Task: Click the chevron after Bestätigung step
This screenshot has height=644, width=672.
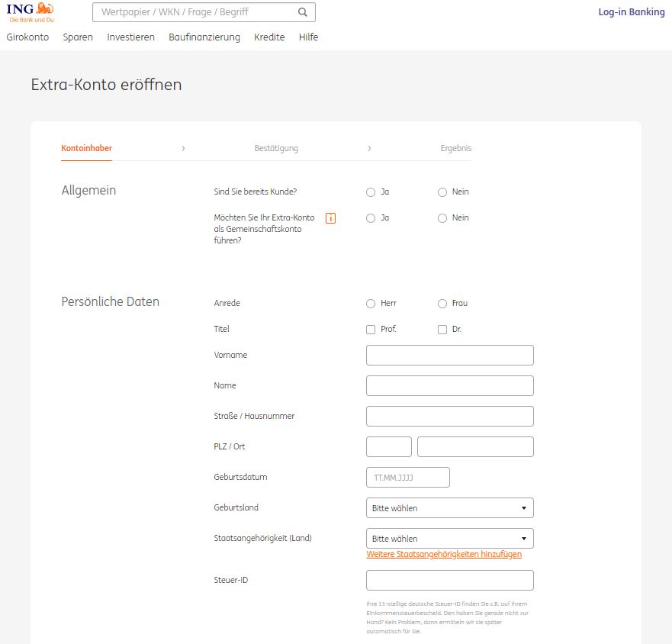Action: [x=369, y=148]
